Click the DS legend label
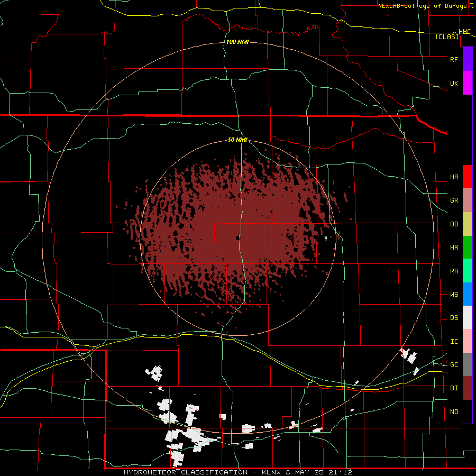Viewport: 476px width, 476px height. (x=454, y=318)
